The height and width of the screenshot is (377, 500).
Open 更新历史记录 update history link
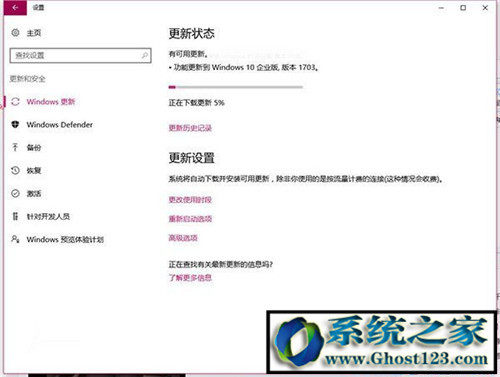pyautogui.click(x=190, y=128)
